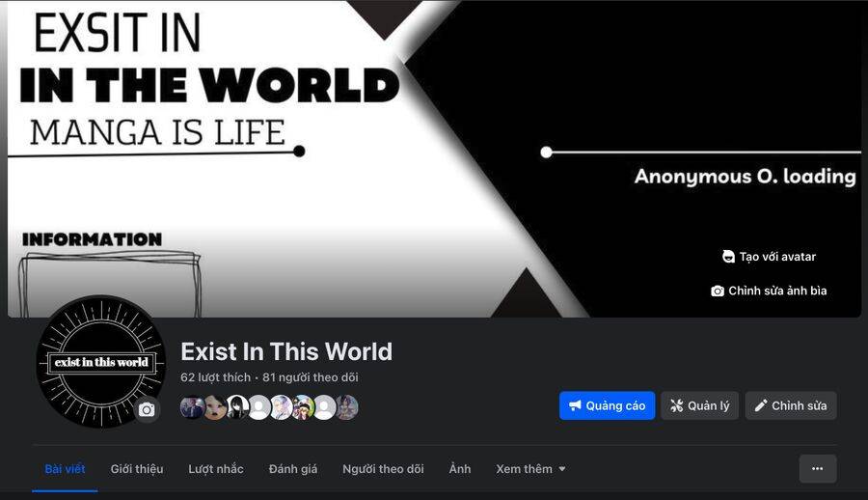The image size is (868, 500).
Task: Expand the Xem thêm dropdown
Action: point(530,469)
